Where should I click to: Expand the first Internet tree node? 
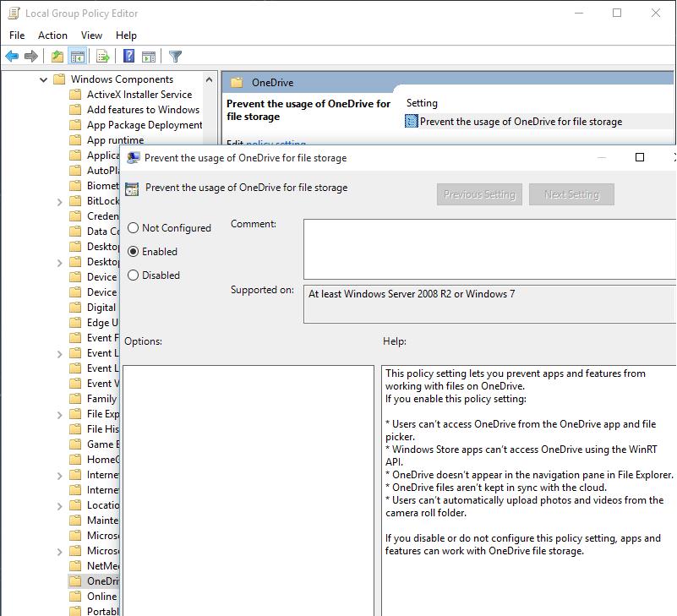point(59,476)
